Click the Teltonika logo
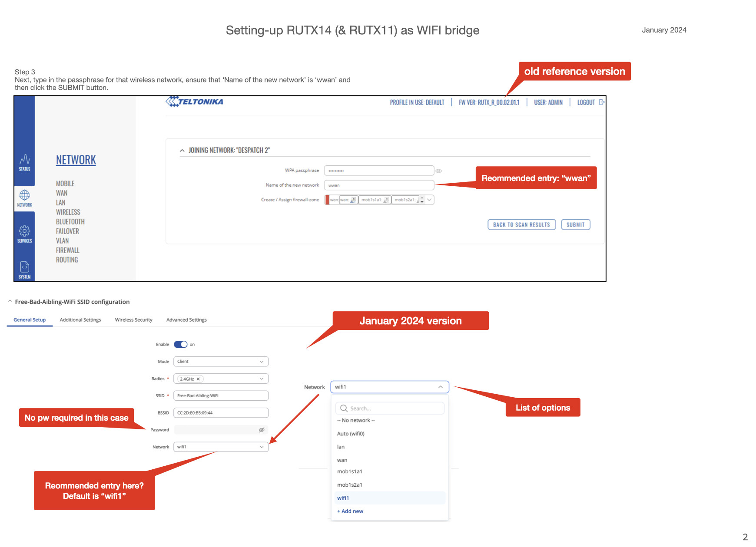Screen dimensions: 756x547 click(x=195, y=102)
